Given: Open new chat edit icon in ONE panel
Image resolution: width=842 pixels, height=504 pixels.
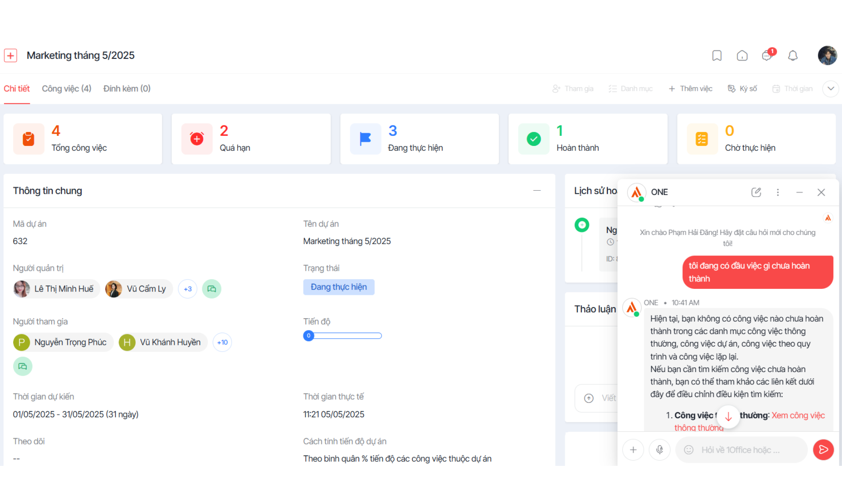Looking at the screenshot, I should [x=756, y=192].
